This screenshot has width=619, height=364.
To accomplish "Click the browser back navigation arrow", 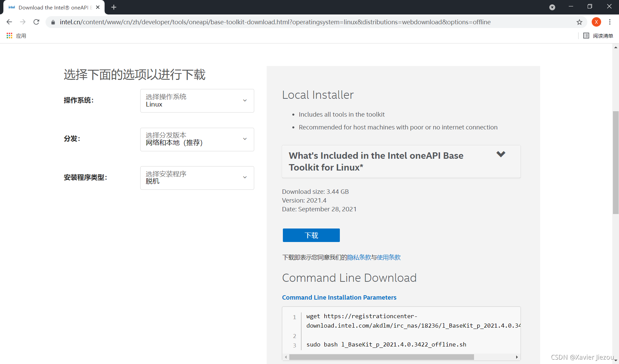I will (x=9, y=22).
